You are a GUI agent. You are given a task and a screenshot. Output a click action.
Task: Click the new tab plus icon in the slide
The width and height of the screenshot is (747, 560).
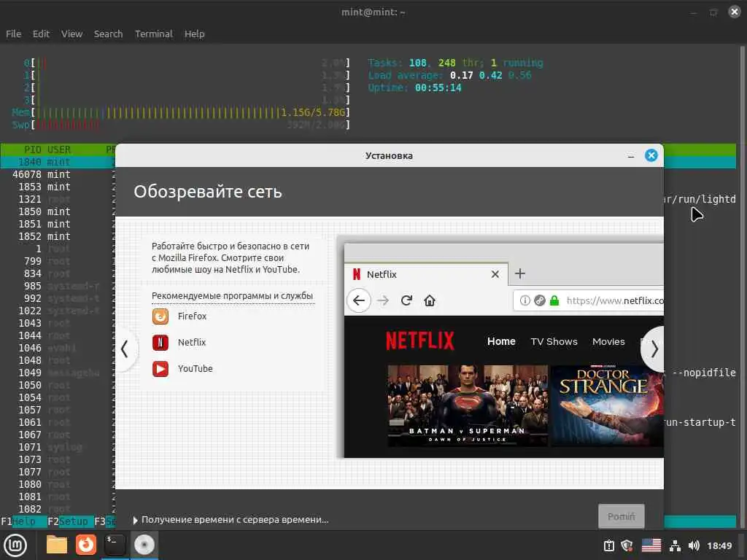pyautogui.click(x=519, y=274)
